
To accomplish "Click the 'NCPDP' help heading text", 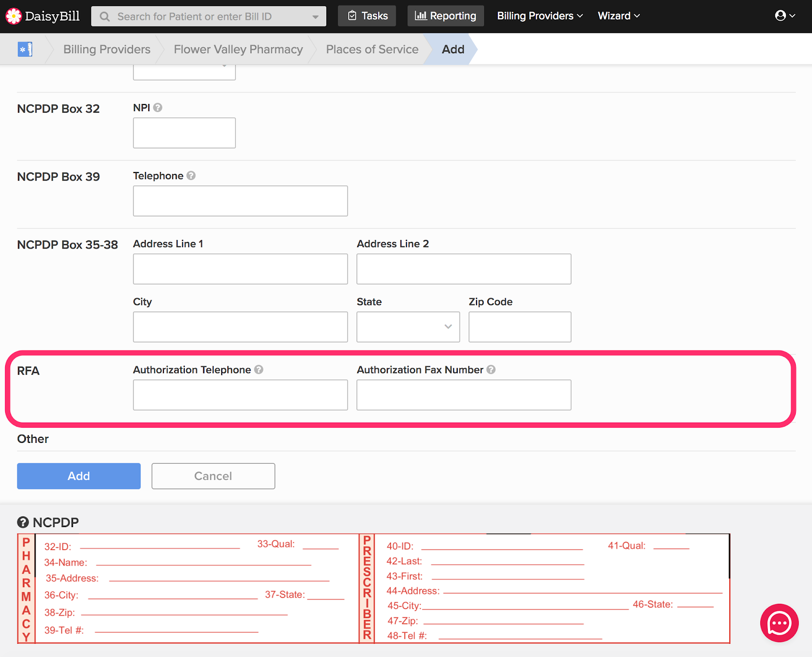I will point(56,522).
